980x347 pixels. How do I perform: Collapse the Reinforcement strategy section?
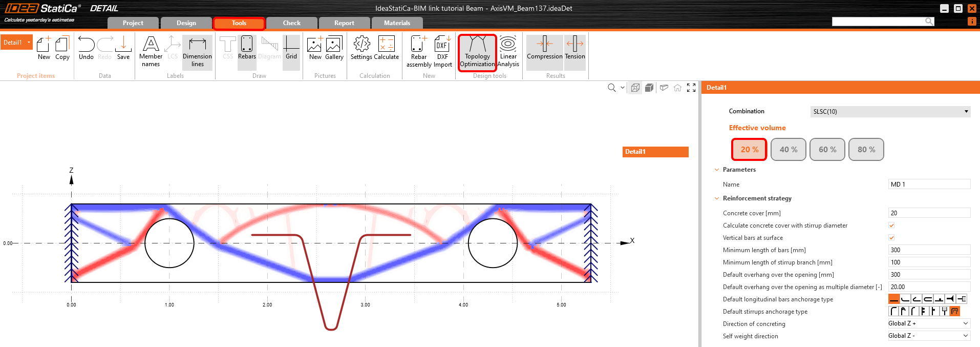point(717,198)
